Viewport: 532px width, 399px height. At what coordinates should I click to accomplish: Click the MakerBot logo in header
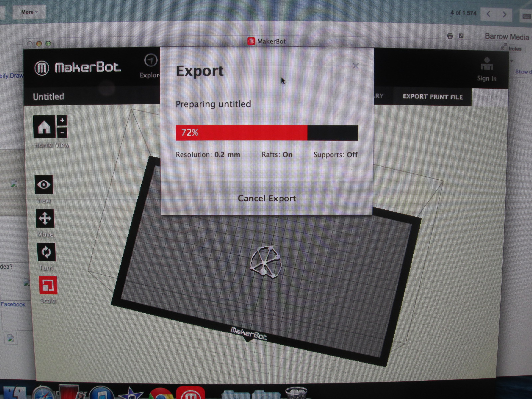(78, 68)
